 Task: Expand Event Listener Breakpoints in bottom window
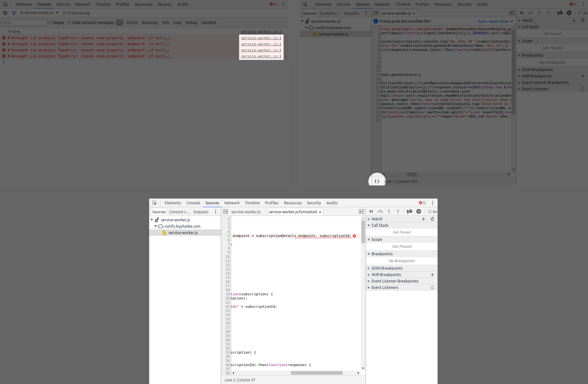(x=369, y=281)
